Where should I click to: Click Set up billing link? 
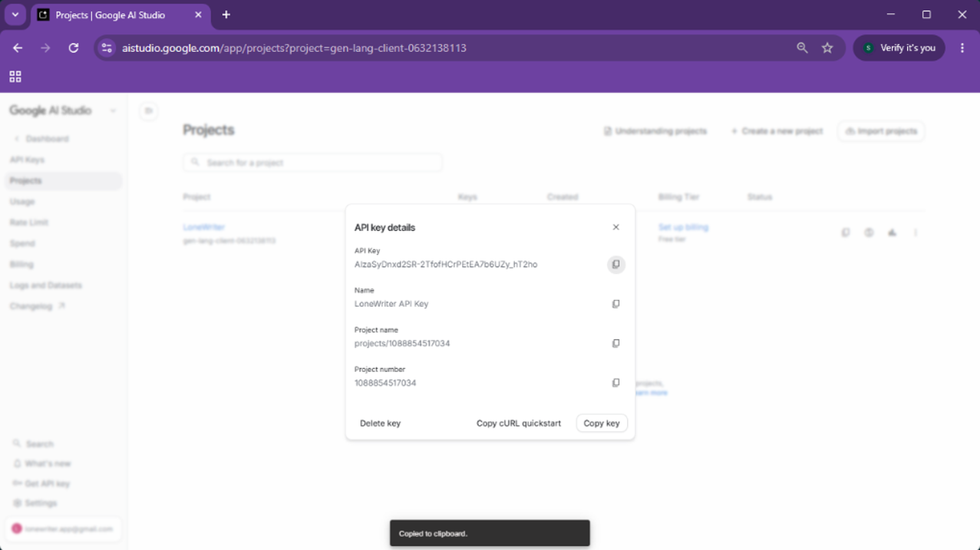coord(683,227)
